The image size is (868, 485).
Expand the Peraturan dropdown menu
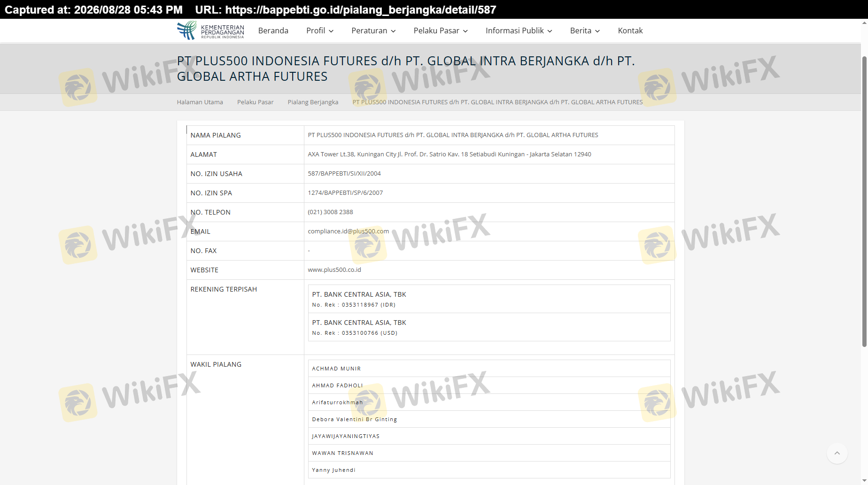373,31
